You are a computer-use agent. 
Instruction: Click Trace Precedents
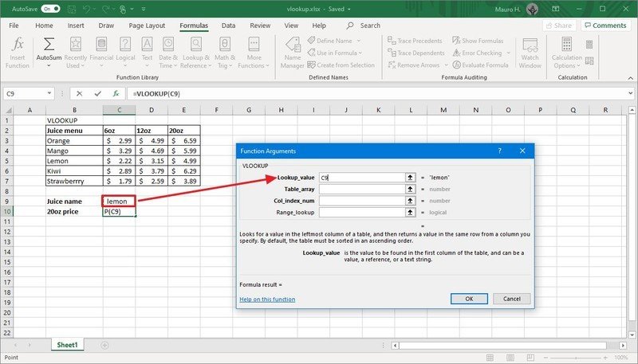pos(415,41)
